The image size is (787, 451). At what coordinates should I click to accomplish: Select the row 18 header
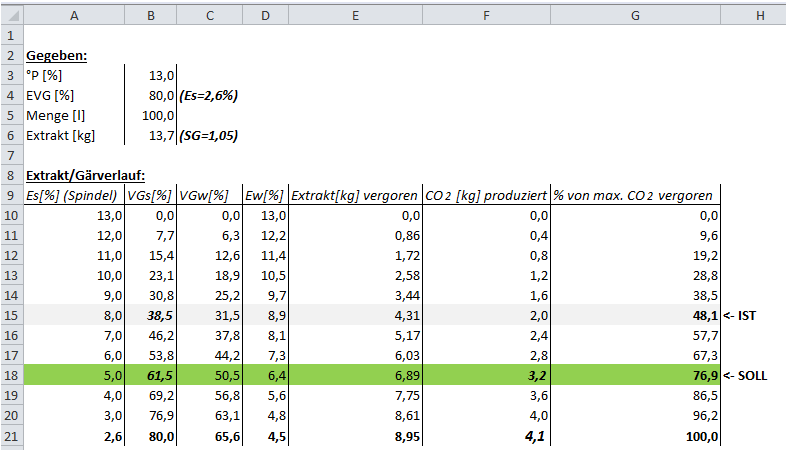pos(11,376)
